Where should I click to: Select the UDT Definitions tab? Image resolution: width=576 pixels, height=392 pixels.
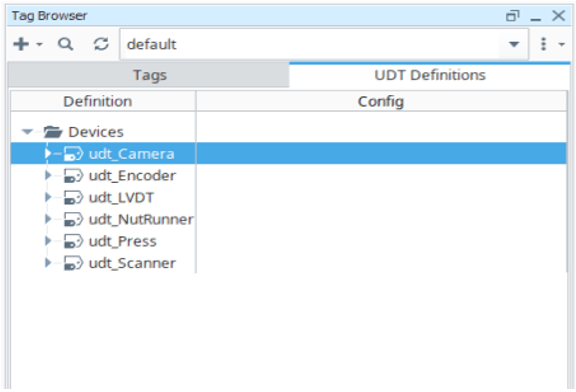[429, 75]
